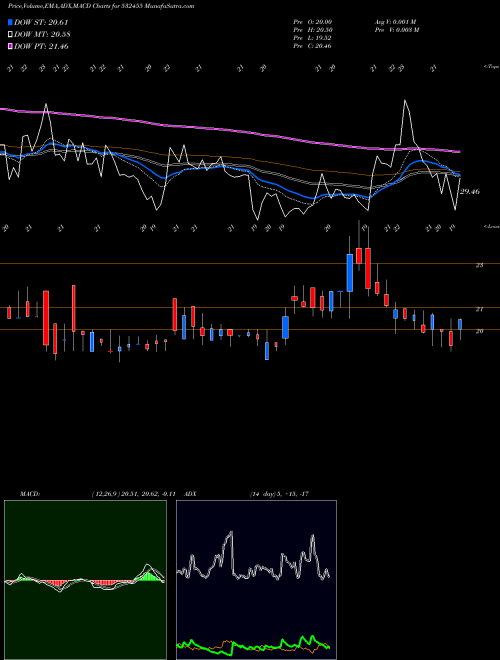
Task: Click the ADX (14 day) parameter values
Action: pyautogui.click(x=279, y=494)
